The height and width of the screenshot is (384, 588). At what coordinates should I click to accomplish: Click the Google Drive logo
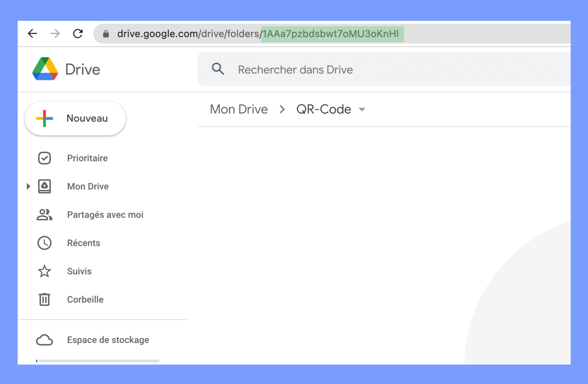point(45,69)
